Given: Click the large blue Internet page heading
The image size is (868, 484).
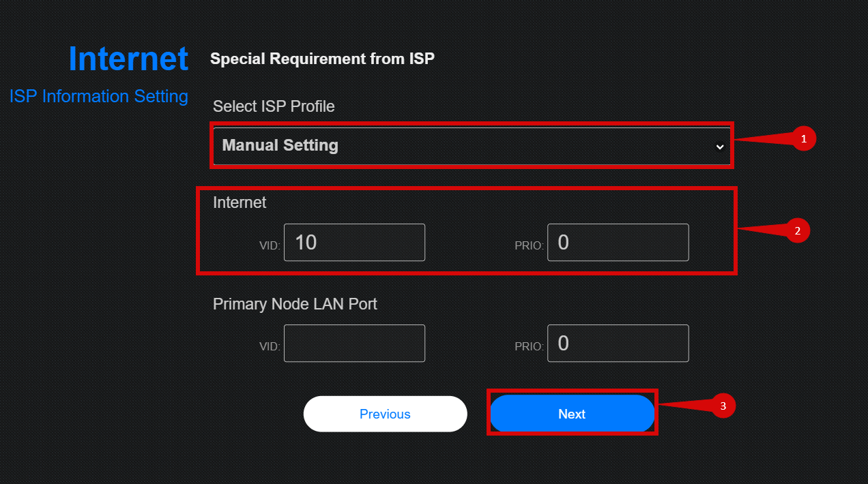Looking at the screenshot, I should (128, 59).
